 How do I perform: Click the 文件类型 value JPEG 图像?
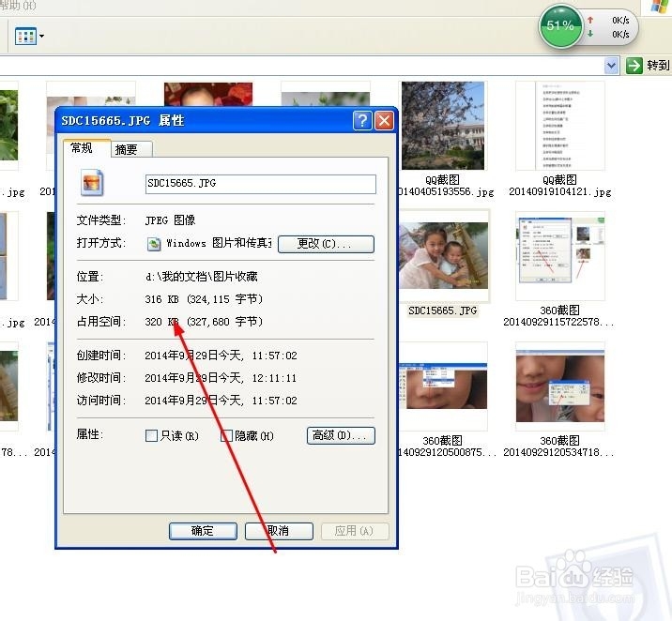click(170, 220)
